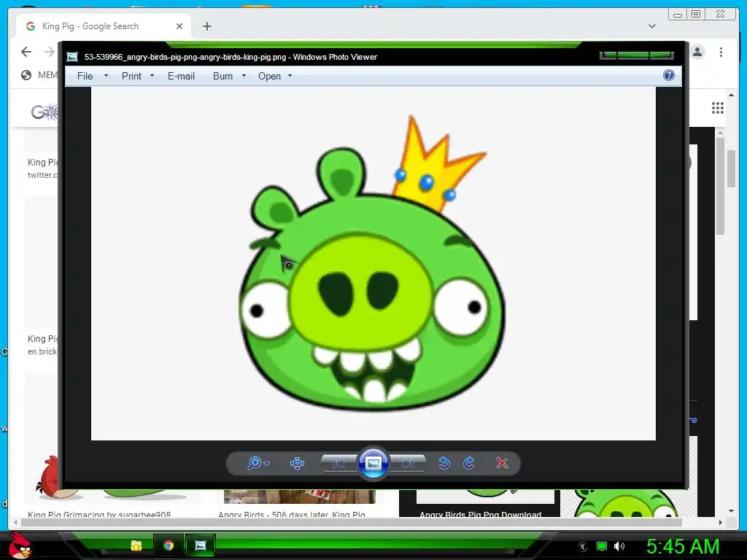Expand the File menu dropdown arrow
The image size is (747, 560).
(107, 76)
